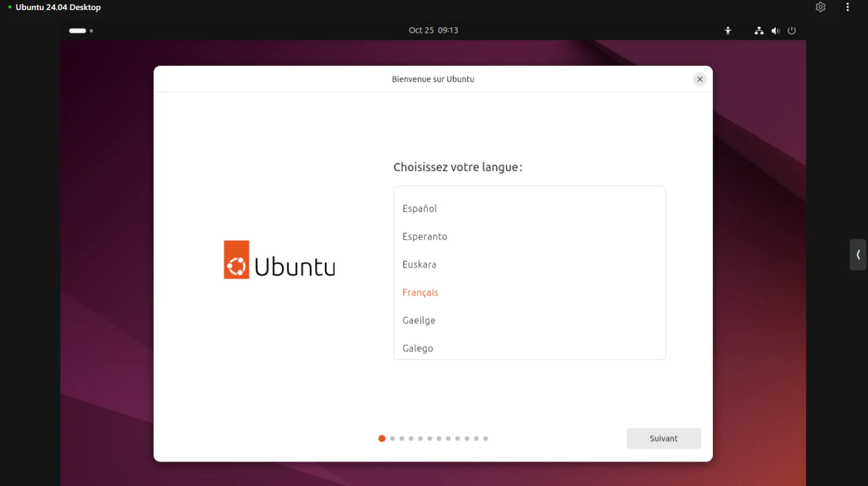868x486 pixels.
Task: Click the last page indicator dot
Action: [x=486, y=438]
